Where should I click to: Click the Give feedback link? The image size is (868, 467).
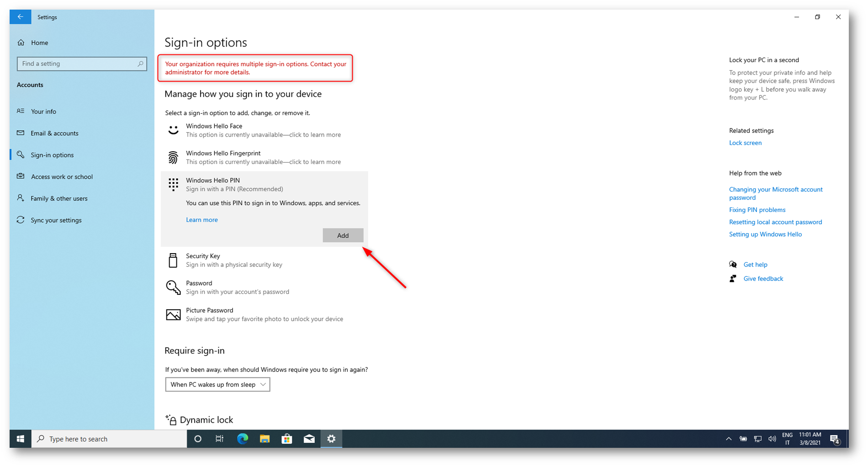click(x=763, y=279)
